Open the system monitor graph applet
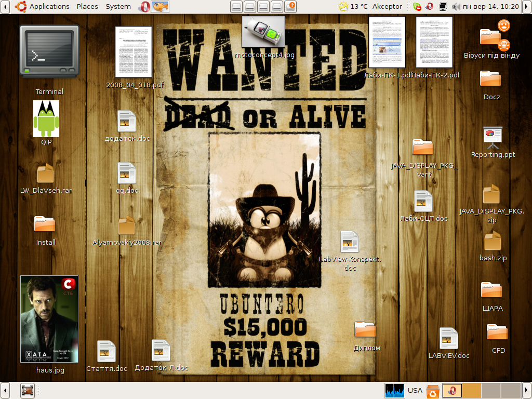Viewport: 532px width, 399px height. click(395, 391)
